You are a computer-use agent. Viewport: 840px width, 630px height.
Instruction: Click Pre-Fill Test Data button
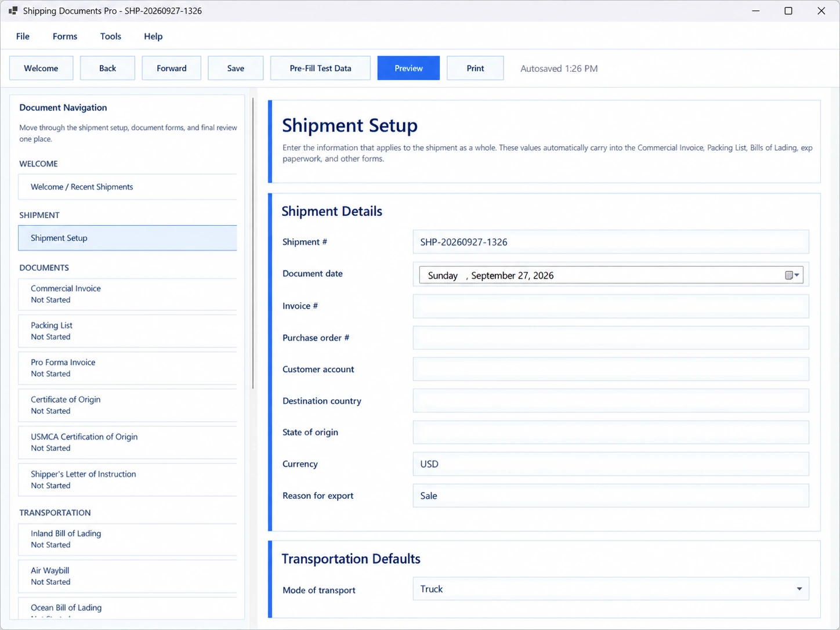click(x=320, y=68)
